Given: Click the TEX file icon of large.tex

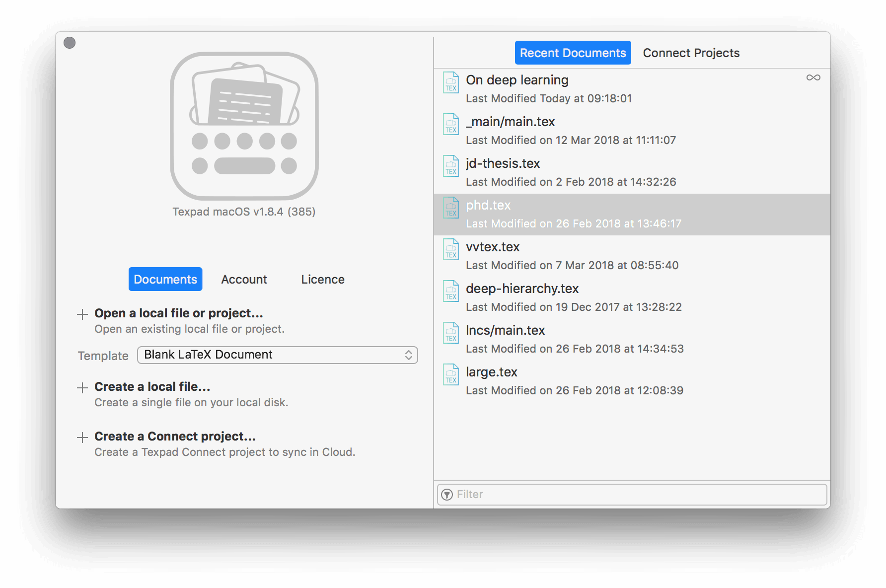Looking at the screenshot, I should point(450,374).
